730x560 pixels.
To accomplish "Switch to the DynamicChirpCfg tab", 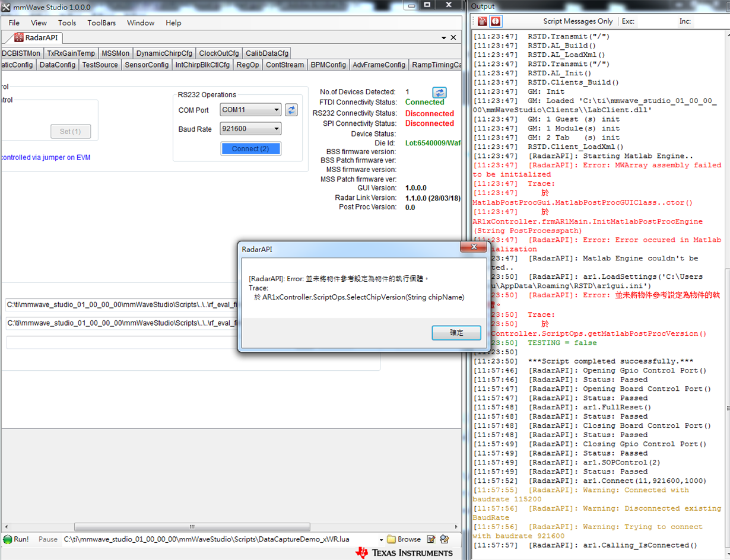I will [x=164, y=53].
